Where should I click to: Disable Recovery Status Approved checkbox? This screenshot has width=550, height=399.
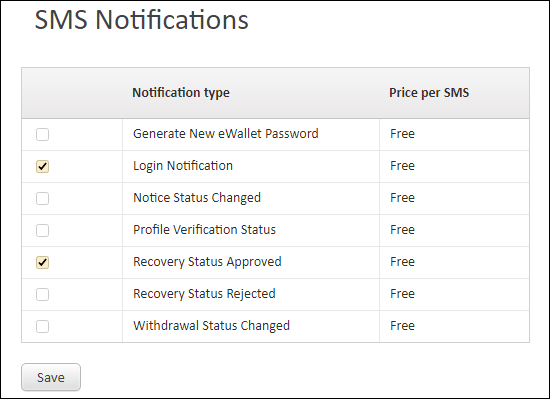[42, 262]
